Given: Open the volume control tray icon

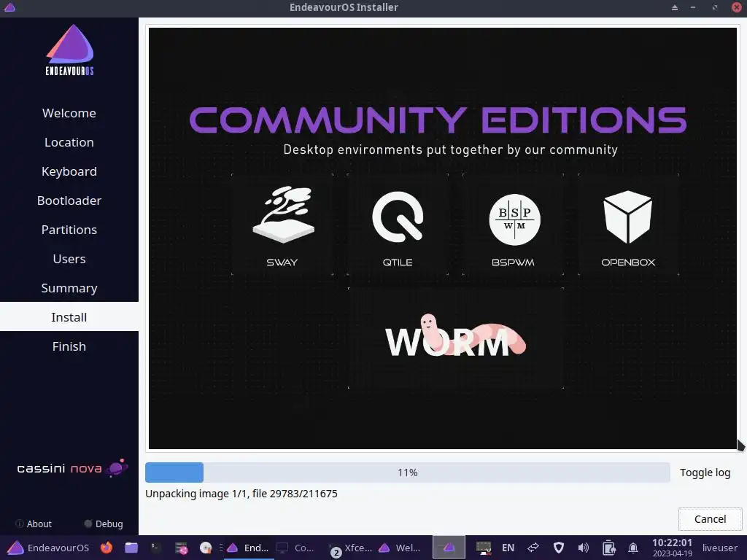Looking at the screenshot, I should click(x=583, y=548).
